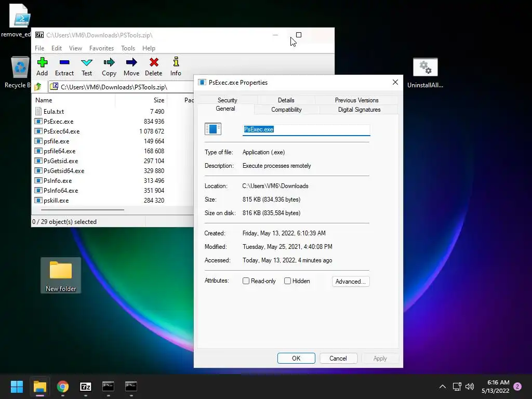Select the General tab
Image resolution: width=532 pixels, height=399 pixels.
[x=225, y=109]
